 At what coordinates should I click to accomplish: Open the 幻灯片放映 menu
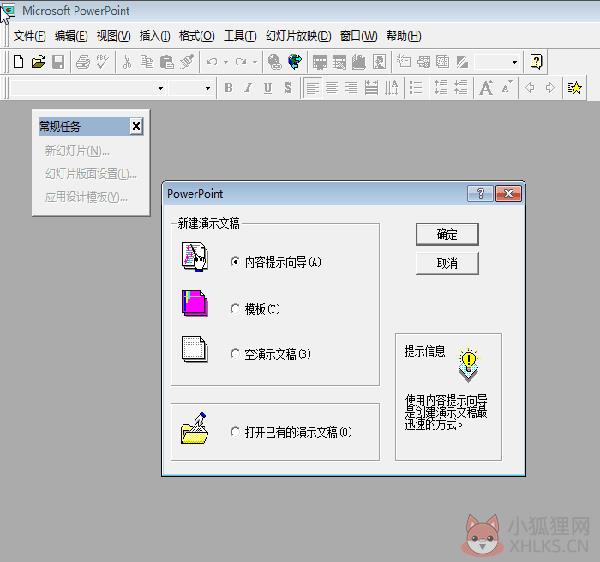click(298, 36)
